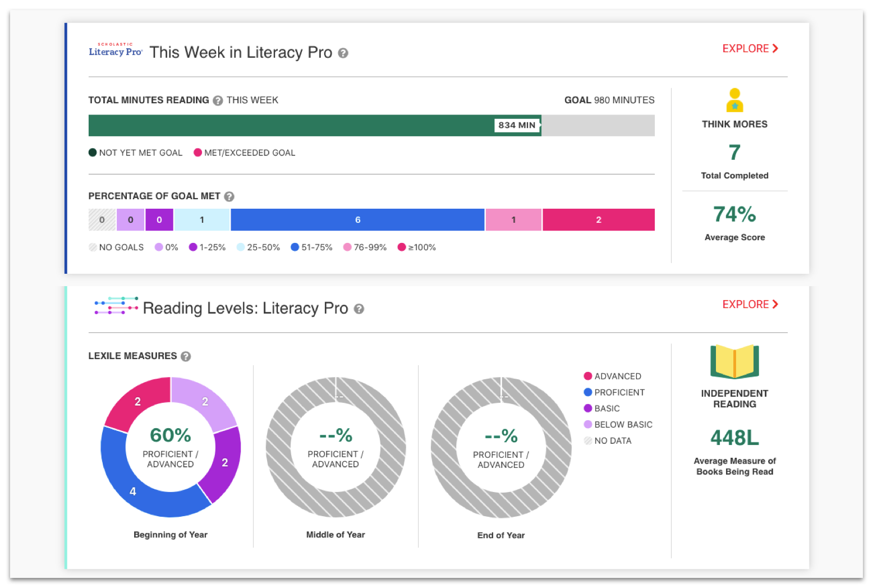
Task: Click the ≥100% bar segment showing 2
Action: [598, 220]
